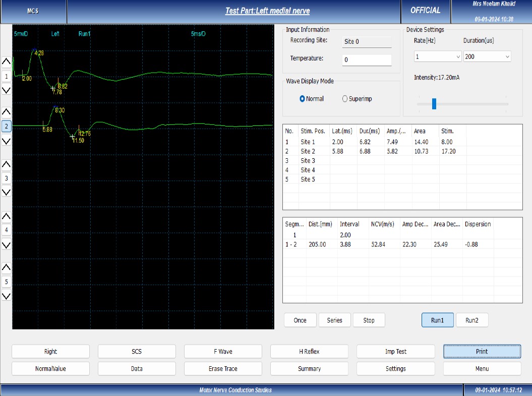Viewport: 532px width, 396px height.
Task: Erase the recorded trace
Action: (x=223, y=368)
